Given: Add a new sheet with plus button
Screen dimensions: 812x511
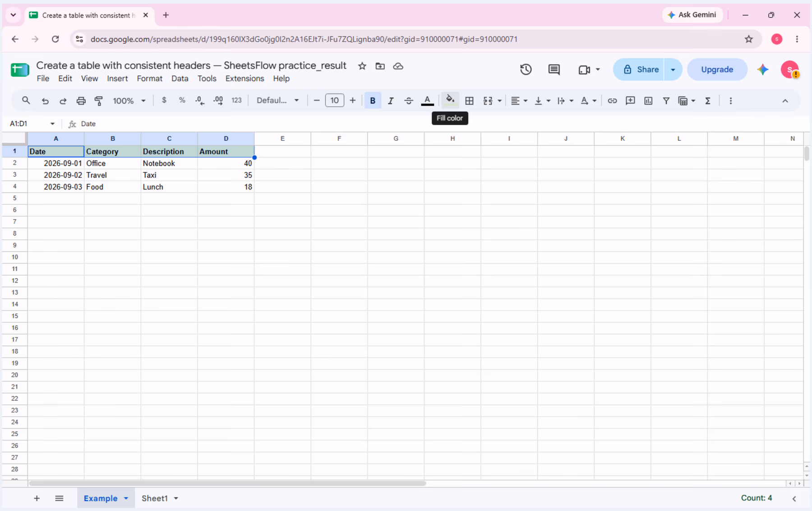Looking at the screenshot, I should pos(37,498).
